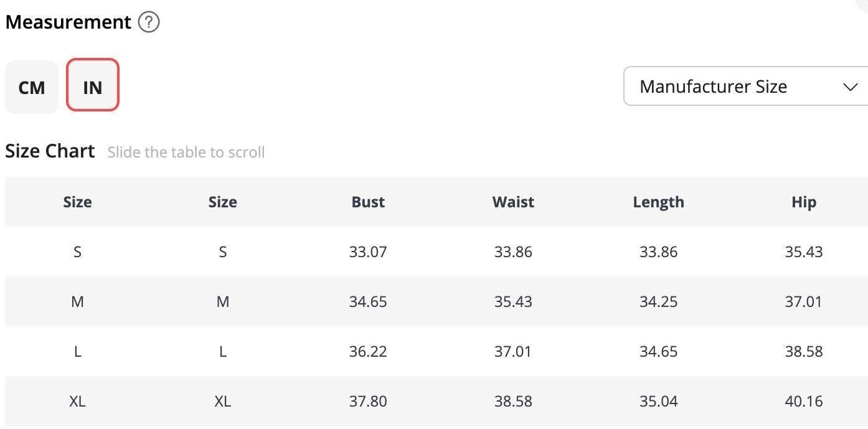868x429 pixels.
Task: Click the Length column header
Action: pyautogui.click(x=658, y=202)
